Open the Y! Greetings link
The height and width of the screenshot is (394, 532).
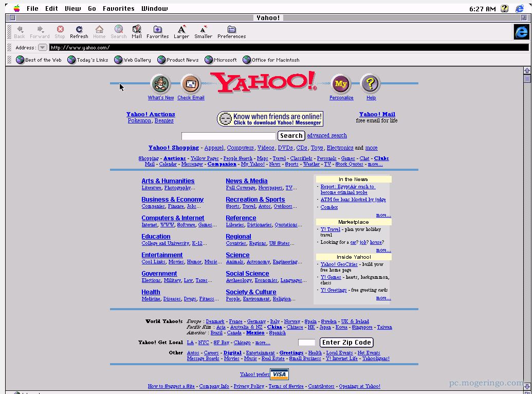(334, 290)
